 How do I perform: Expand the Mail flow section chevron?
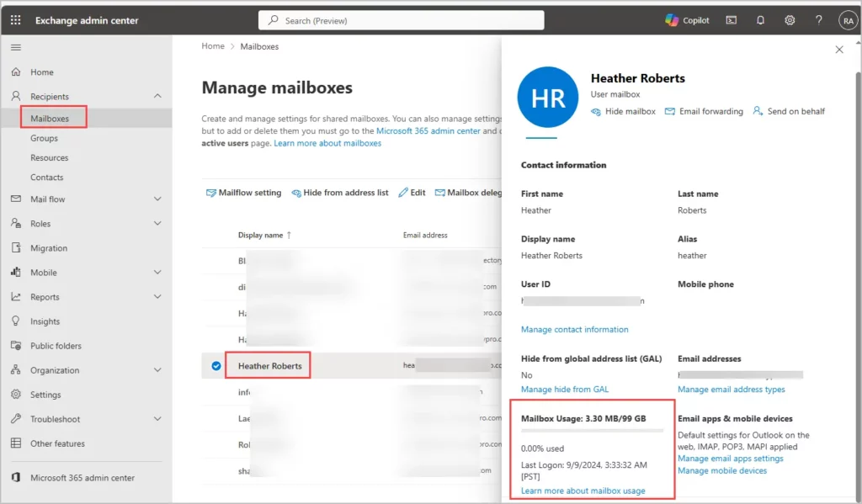coord(157,199)
